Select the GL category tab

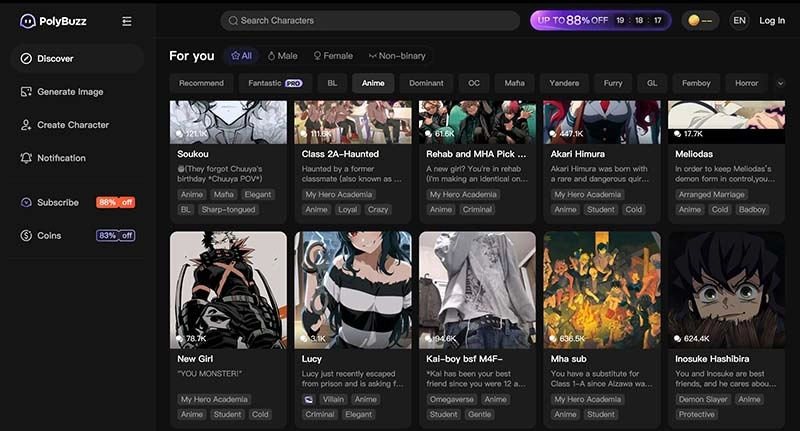point(652,83)
